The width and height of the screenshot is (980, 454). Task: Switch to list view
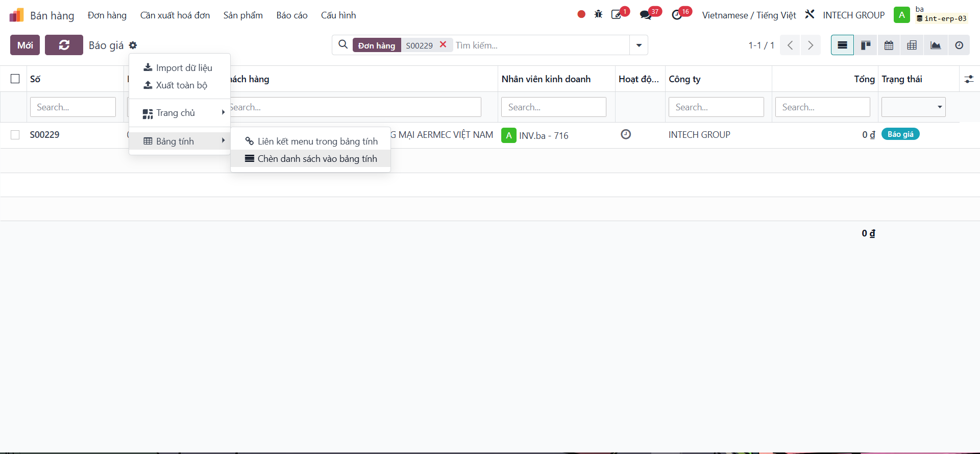pos(842,45)
